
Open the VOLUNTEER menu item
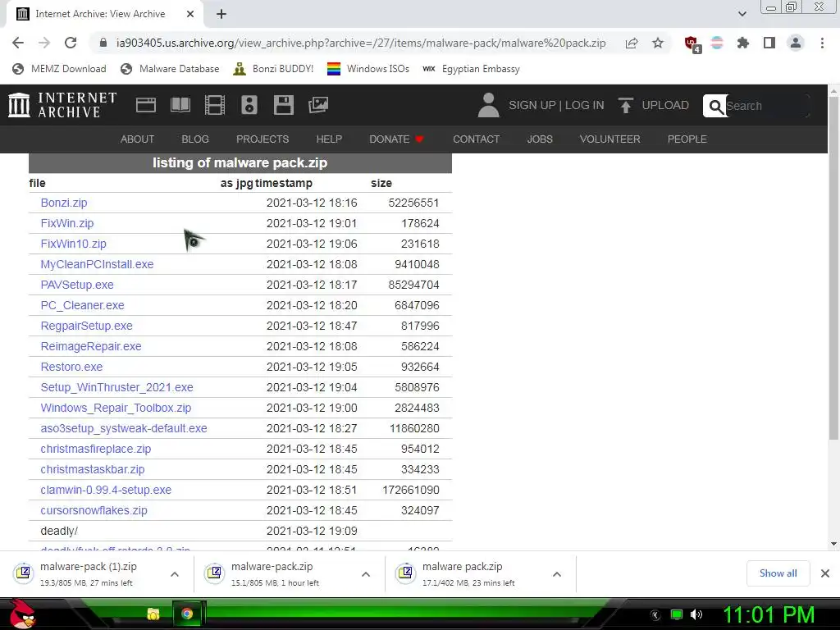click(x=609, y=139)
